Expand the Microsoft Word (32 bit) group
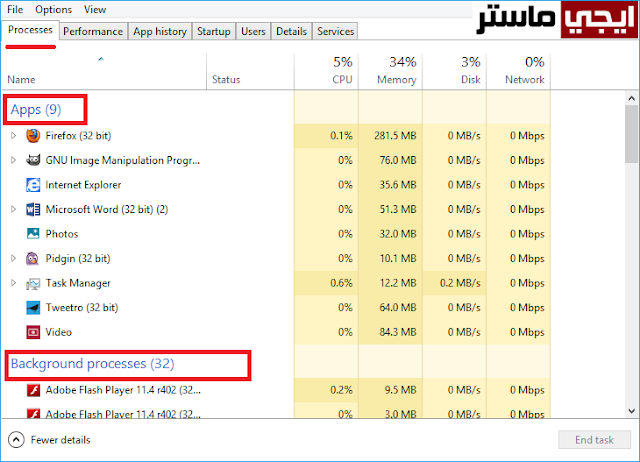 (13, 209)
